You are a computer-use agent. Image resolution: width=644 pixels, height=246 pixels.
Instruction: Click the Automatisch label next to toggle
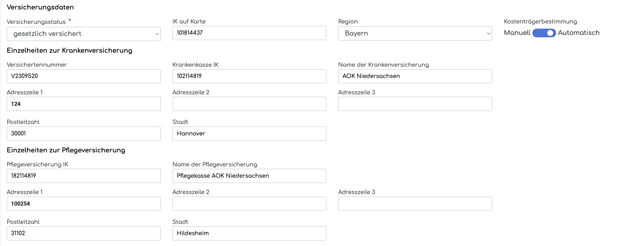pyautogui.click(x=578, y=33)
